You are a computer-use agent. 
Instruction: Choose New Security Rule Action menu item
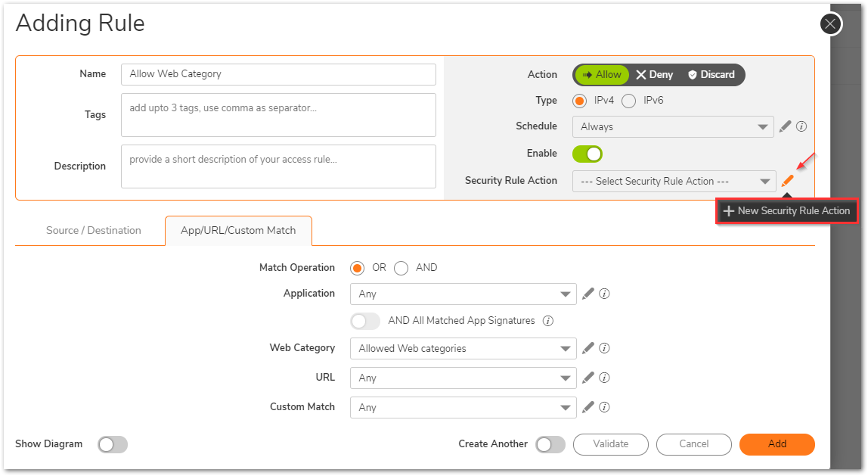coord(786,210)
